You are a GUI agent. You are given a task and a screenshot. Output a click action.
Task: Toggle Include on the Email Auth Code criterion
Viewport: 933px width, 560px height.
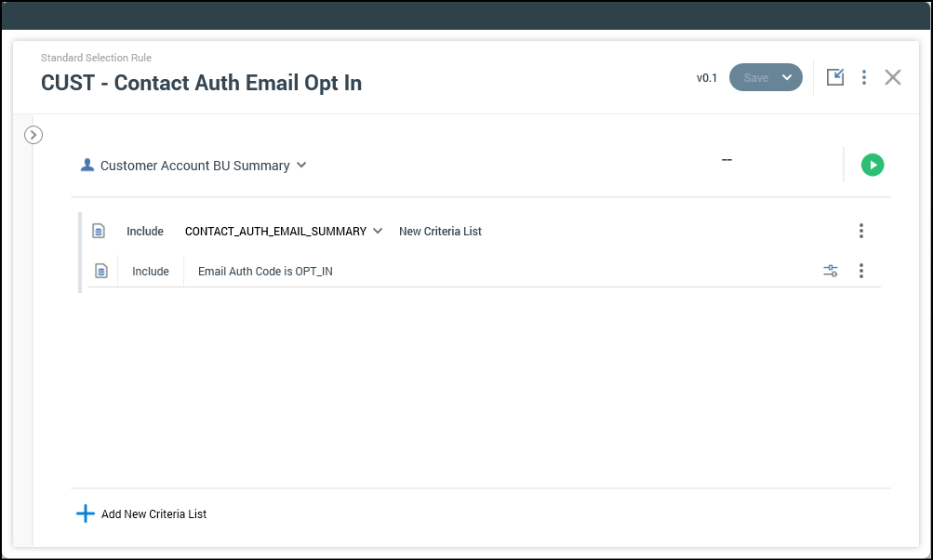pos(151,272)
